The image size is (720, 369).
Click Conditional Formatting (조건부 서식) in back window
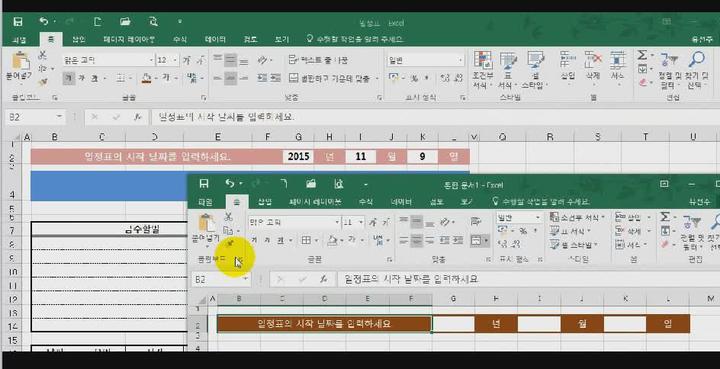[x=483, y=71]
